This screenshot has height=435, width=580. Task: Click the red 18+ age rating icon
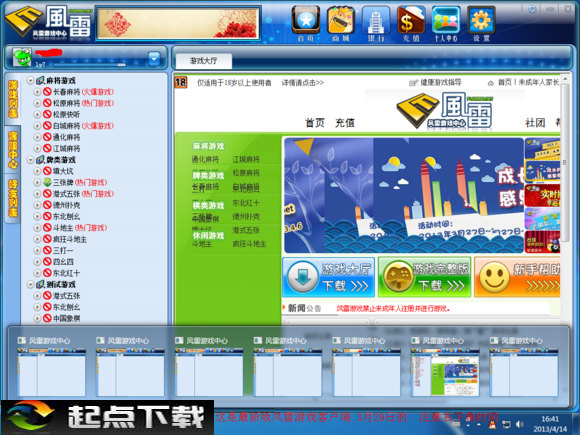[181, 82]
